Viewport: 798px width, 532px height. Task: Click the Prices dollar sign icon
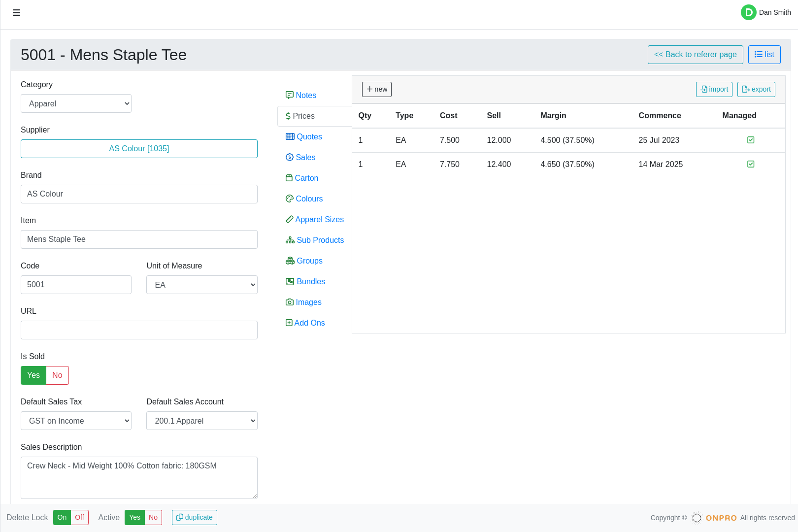(x=288, y=116)
